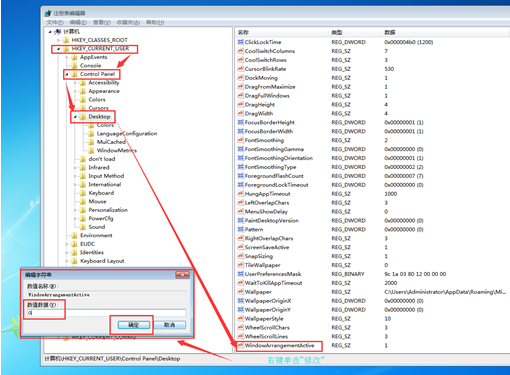
Task: Click the ClickLockTime DWORD value icon
Action: [240, 42]
